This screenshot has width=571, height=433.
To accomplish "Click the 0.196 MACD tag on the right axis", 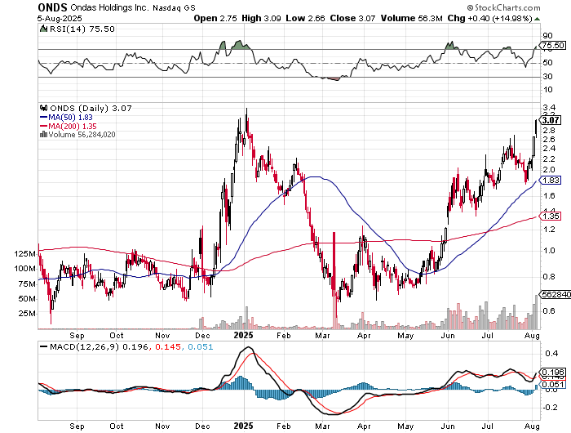I will [x=553, y=372].
